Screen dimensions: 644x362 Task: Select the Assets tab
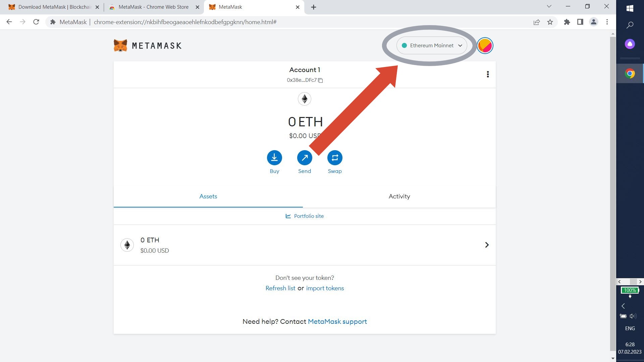pos(208,196)
